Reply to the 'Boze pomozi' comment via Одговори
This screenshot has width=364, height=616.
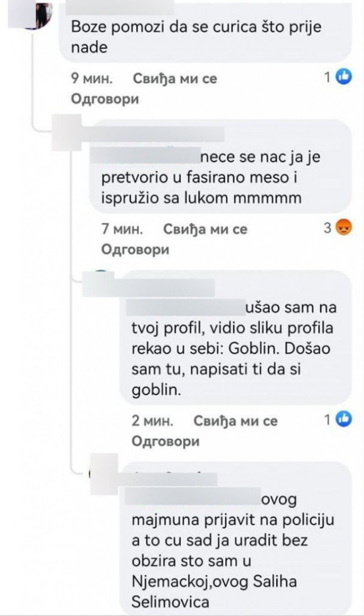105,98
